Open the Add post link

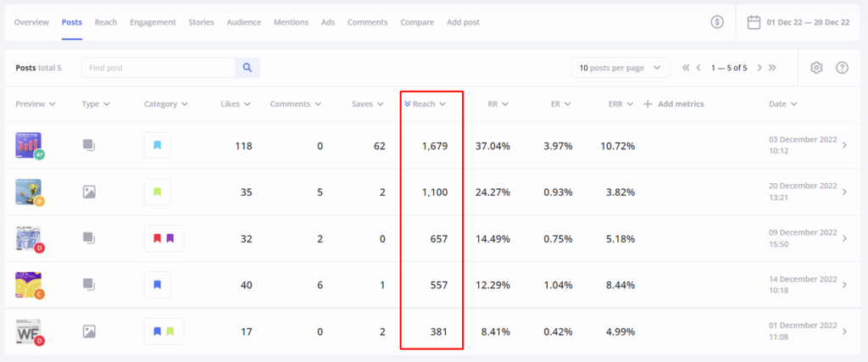pyautogui.click(x=463, y=22)
